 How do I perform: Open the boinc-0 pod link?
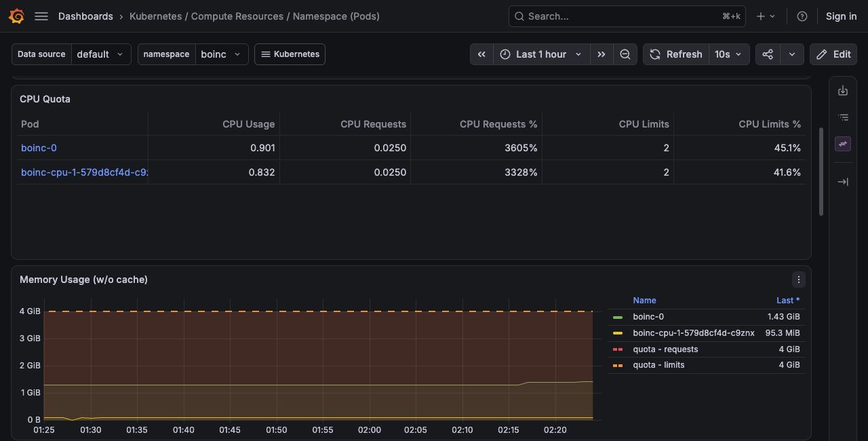39,148
